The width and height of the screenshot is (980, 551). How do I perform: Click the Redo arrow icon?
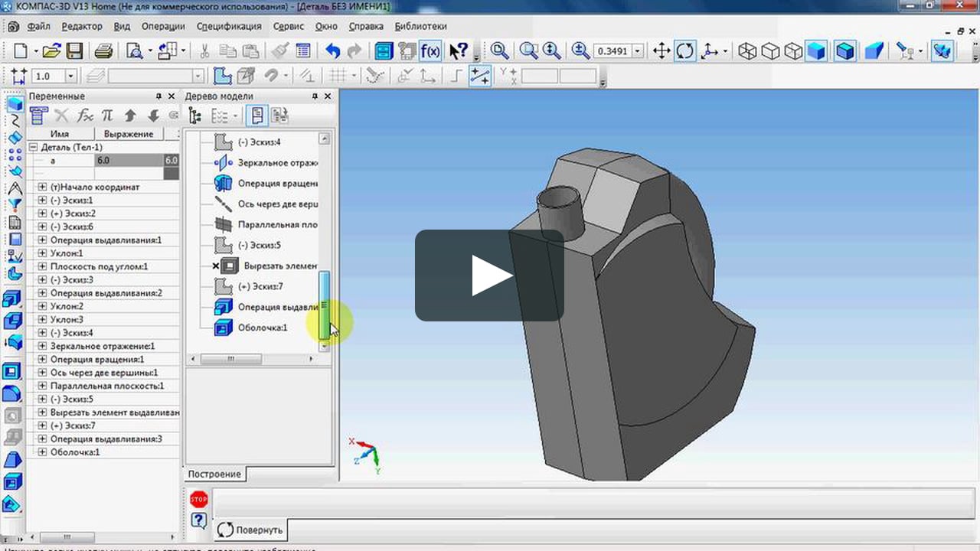(x=354, y=51)
